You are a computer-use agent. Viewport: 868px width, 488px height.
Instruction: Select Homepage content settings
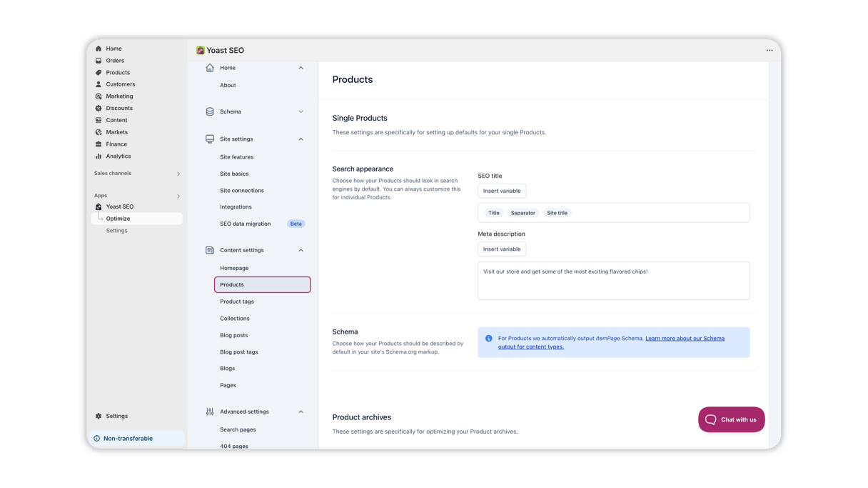[x=234, y=268]
